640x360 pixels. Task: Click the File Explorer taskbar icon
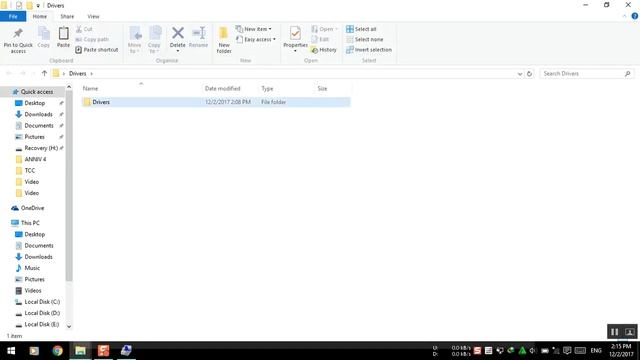[x=80, y=351]
